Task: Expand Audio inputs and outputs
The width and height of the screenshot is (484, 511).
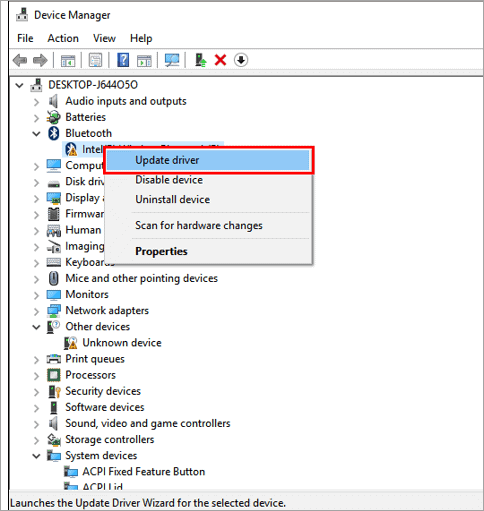Action: click(36, 102)
